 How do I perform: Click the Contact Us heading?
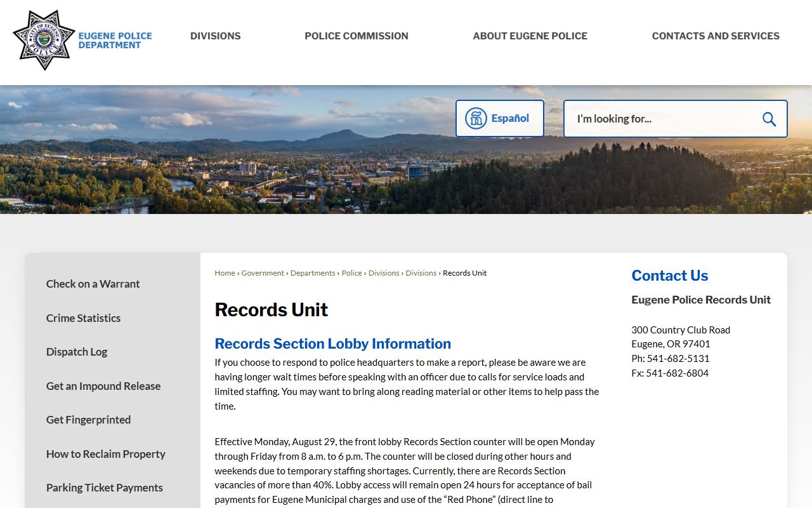[x=670, y=276]
